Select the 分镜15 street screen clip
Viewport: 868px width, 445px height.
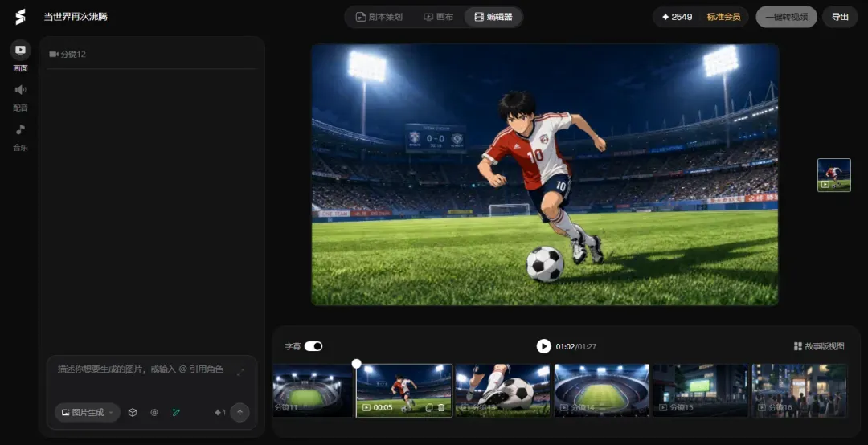(700, 390)
